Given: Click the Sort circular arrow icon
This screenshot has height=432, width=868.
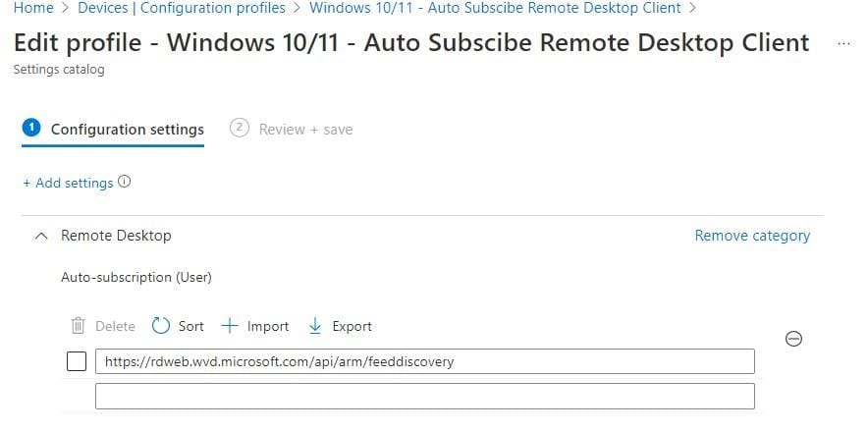Looking at the screenshot, I should [x=161, y=326].
